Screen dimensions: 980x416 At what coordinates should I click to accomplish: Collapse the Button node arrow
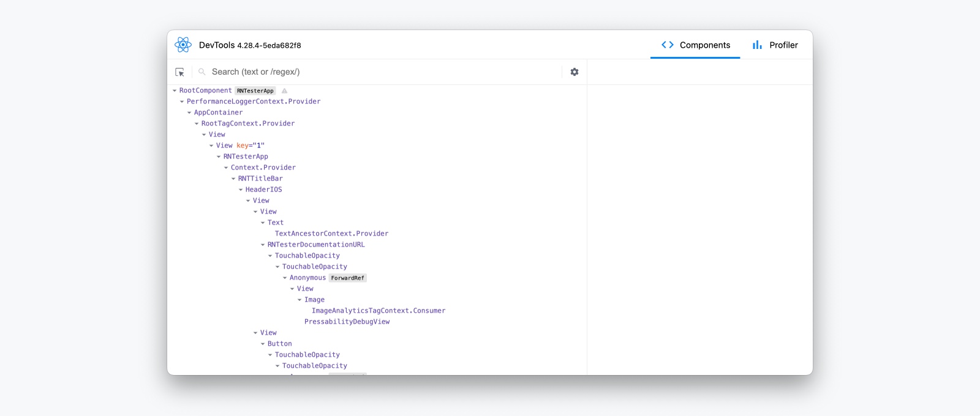pos(263,344)
